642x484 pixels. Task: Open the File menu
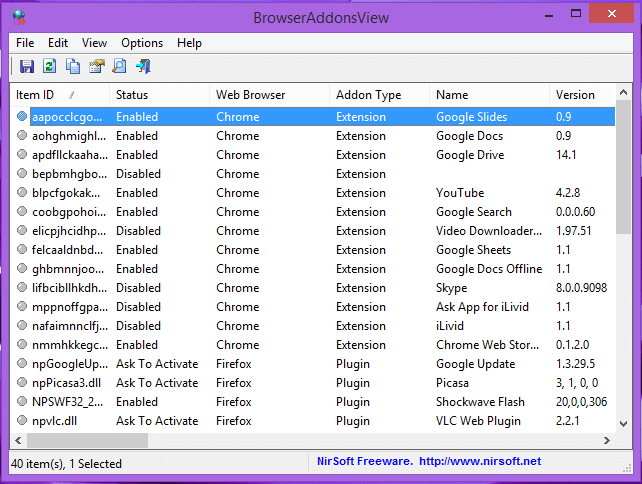[25, 43]
